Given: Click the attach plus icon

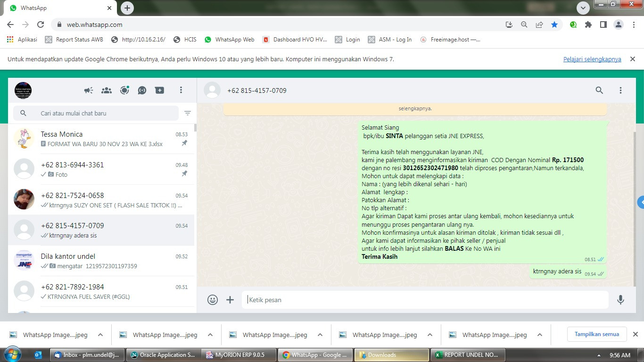Looking at the screenshot, I should [x=230, y=300].
